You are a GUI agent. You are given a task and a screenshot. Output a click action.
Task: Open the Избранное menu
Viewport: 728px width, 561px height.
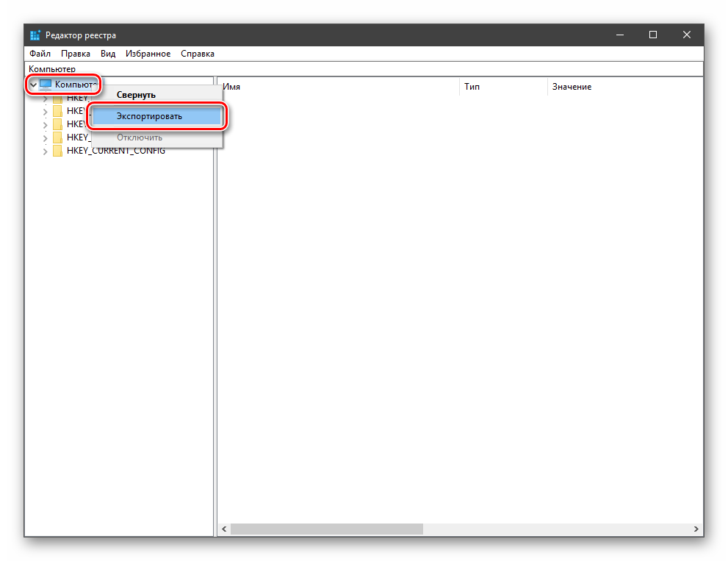[x=148, y=54]
